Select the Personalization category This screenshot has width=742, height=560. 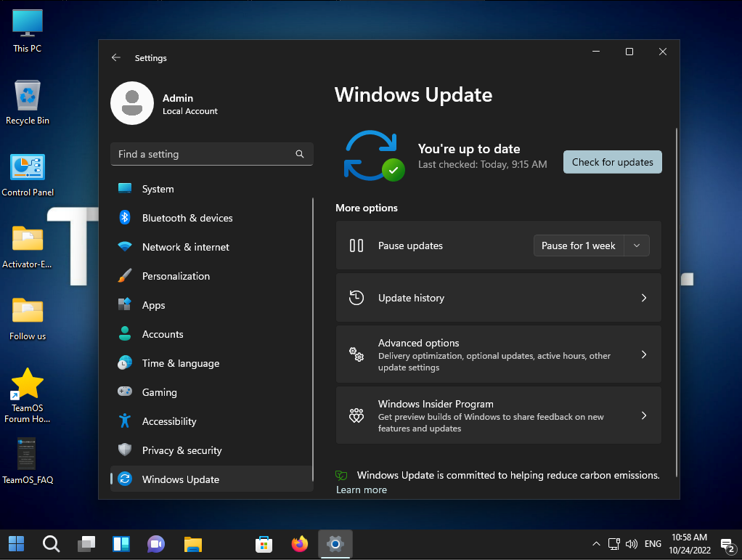(x=176, y=276)
